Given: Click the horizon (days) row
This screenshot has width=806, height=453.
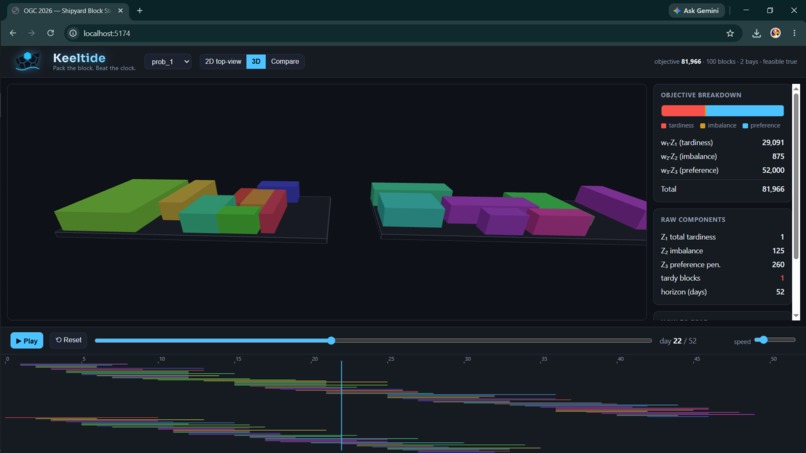Looking at the screenshot, I should pos(722,292).
